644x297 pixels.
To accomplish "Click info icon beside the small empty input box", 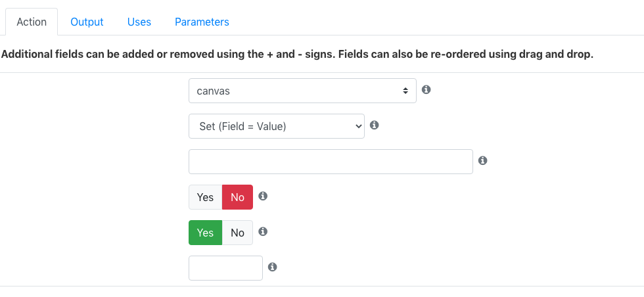I will [x=272, y=267].
